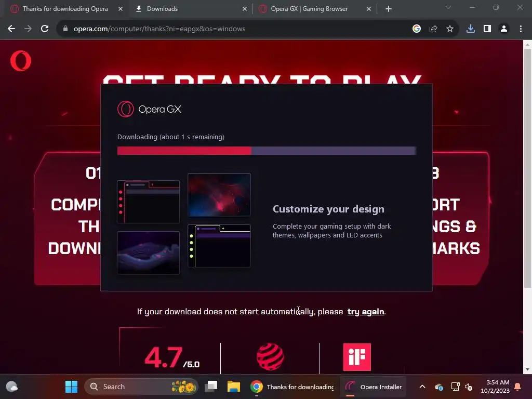The height and width of the screenshot is (399, 532).
Task: Switch to the 'Thanks for downloading Opera' tab
Action: tap(65, 9)
